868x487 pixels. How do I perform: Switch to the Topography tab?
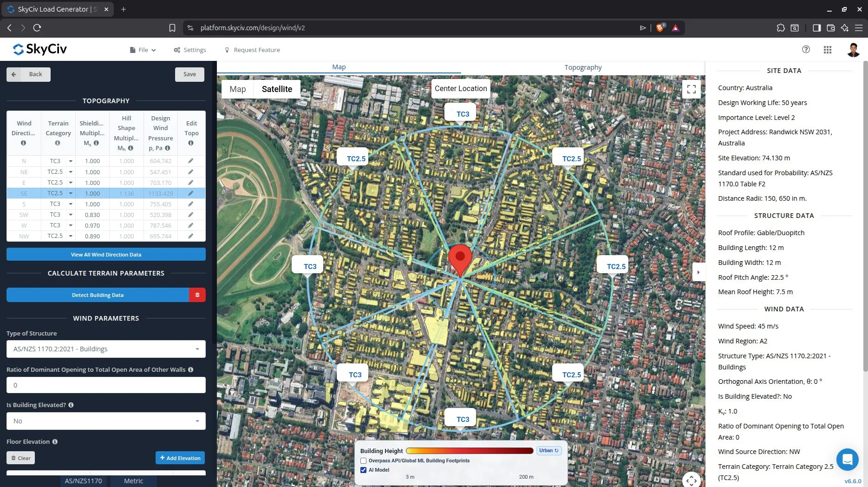pos(583,67)
